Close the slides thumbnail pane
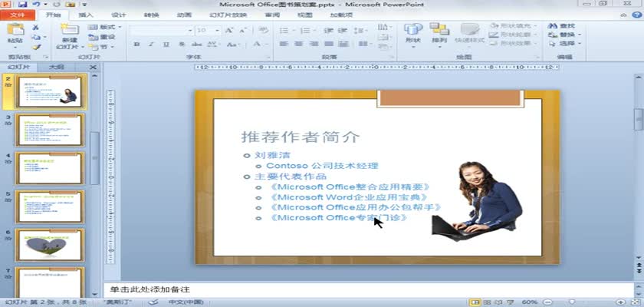This screenshot has height=307, width=644. pyautogui.click(x=94, y=68)
